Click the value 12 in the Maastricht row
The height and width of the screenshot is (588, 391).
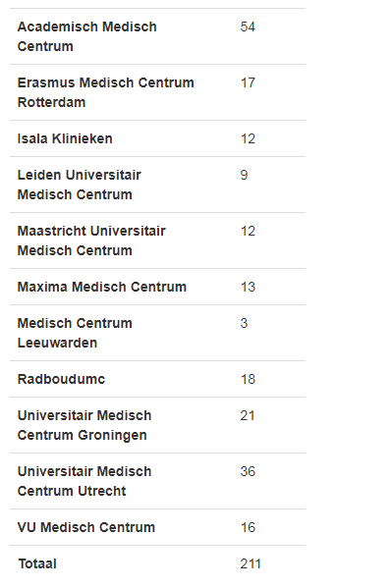248,231
